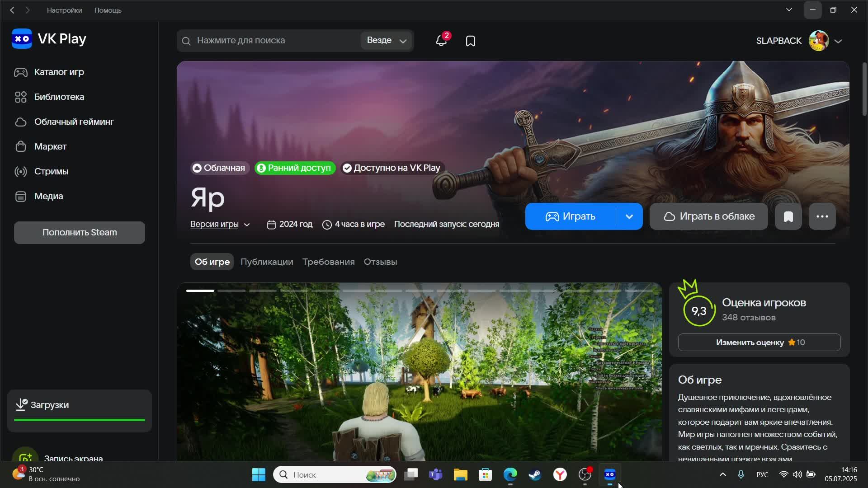Bookmark the game Яр
868x488 pixels.
pyautogui.click(x=788, y=216)
